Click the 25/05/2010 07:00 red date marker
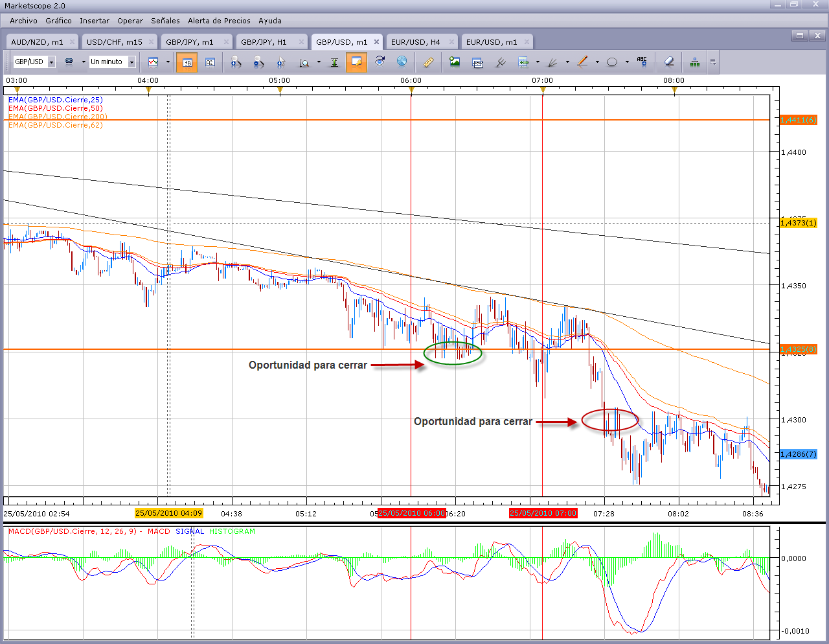Image resolution: width=829 pixels, height=644 pixels. (x=543, y=513)
